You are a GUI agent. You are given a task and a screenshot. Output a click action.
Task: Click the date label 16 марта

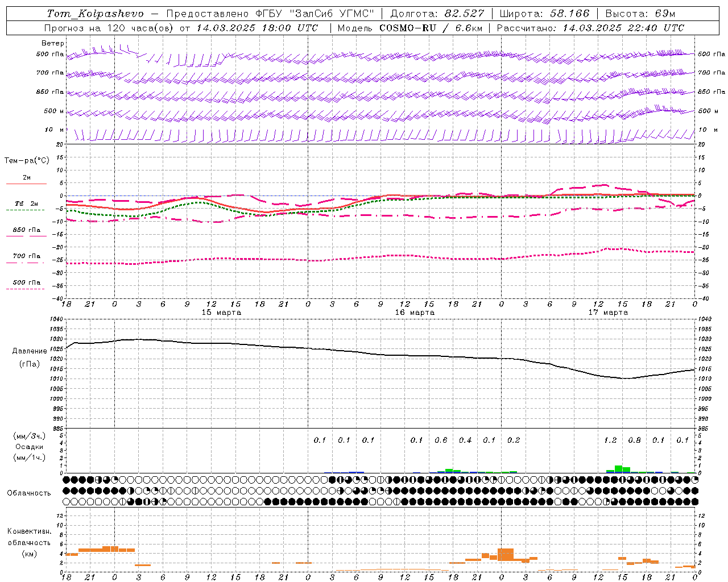pos(415,313)
